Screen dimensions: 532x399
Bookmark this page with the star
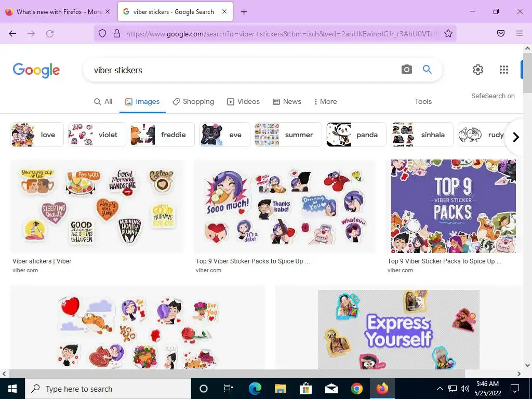tap(448, 33)
